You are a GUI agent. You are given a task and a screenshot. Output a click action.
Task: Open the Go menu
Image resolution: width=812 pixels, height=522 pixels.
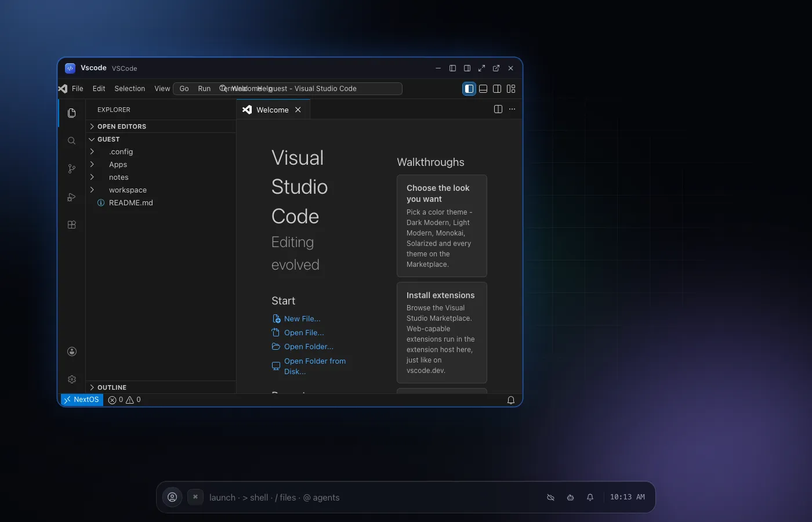click(184, 89)
